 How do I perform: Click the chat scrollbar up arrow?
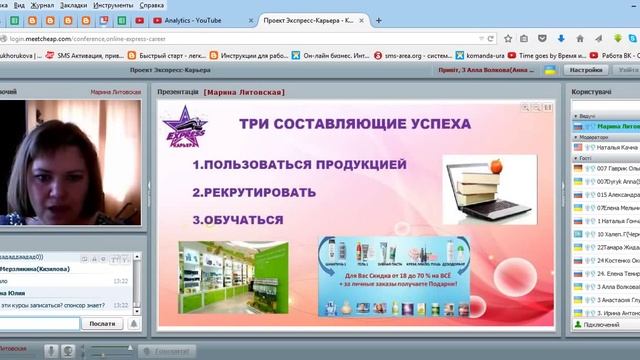137,256
